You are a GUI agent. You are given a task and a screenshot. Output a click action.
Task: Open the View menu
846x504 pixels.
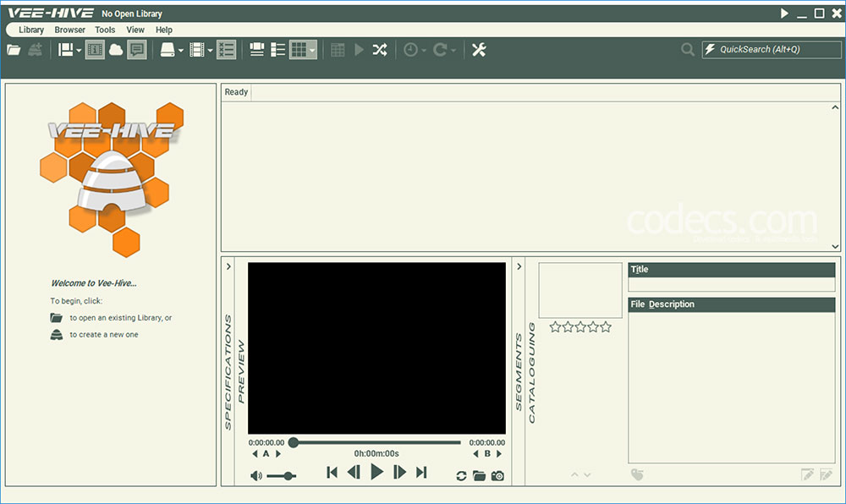click(x=135, y=30)
